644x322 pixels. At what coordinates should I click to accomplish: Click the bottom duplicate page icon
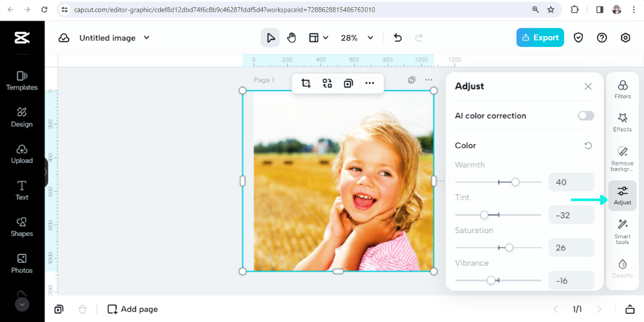point(59,309)
